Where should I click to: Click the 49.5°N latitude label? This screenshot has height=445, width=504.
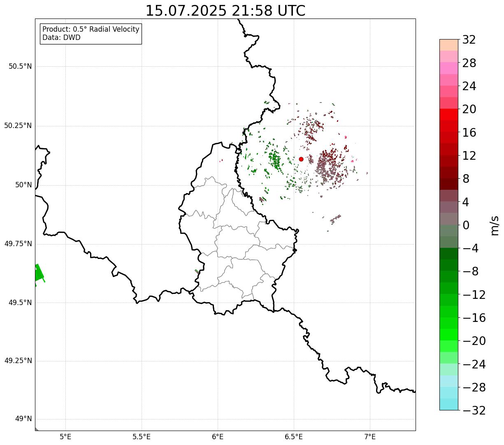20,303
